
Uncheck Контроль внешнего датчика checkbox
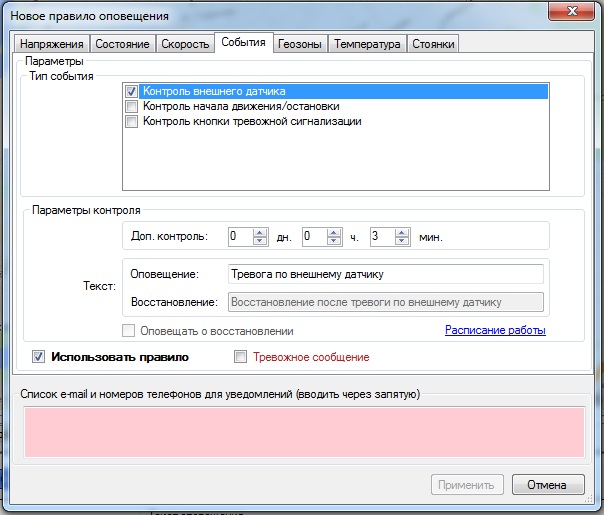pyautogui.click(x=131, y=91)
